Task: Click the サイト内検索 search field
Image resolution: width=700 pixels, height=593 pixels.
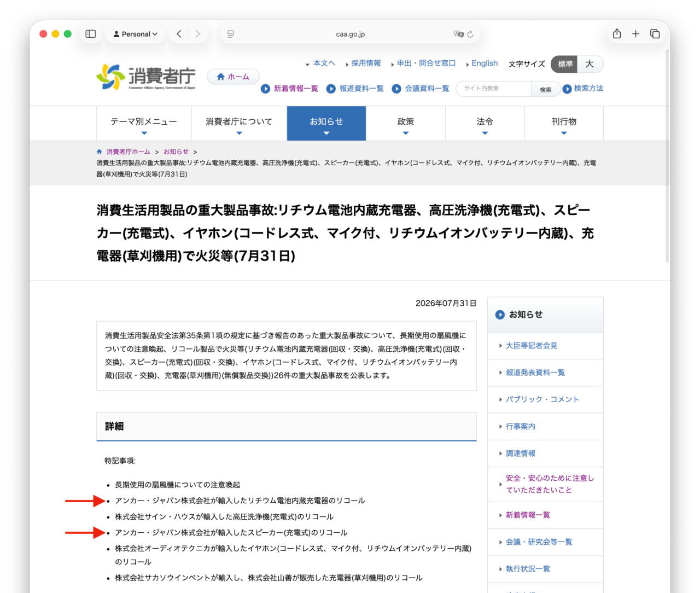Action: pos(494,89)
